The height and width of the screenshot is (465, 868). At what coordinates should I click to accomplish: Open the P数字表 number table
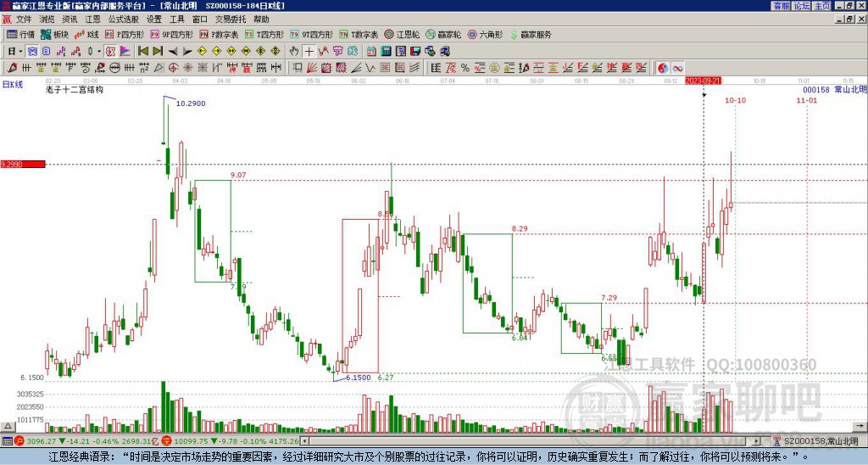(x=220, y=34)
